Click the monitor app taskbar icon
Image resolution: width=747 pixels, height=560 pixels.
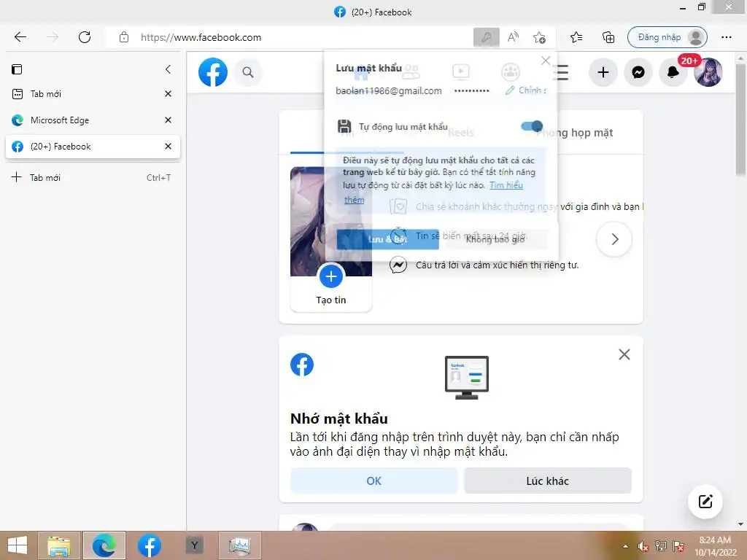point(240,545)
